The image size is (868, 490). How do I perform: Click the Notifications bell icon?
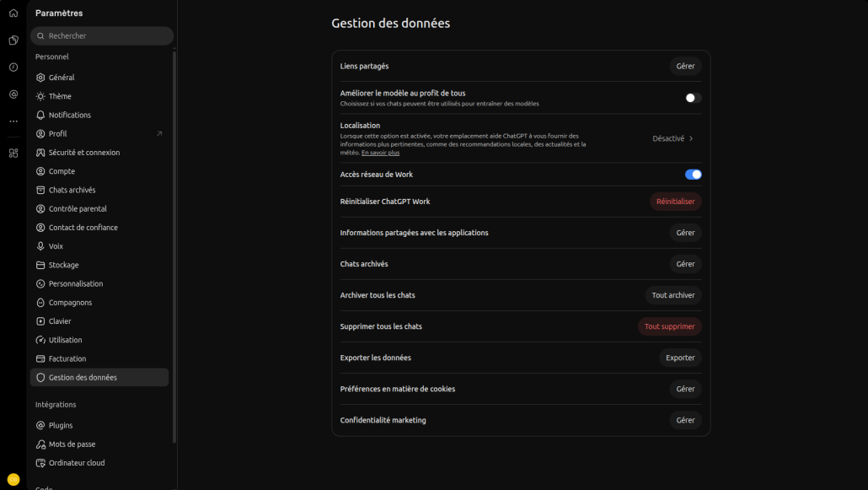pyautogui.click(x=40, y=116)
